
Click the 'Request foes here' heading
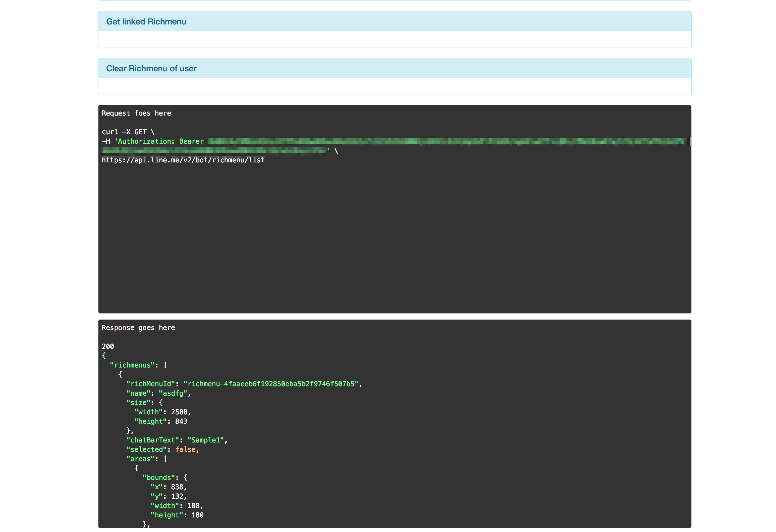[x=136, y=113]
